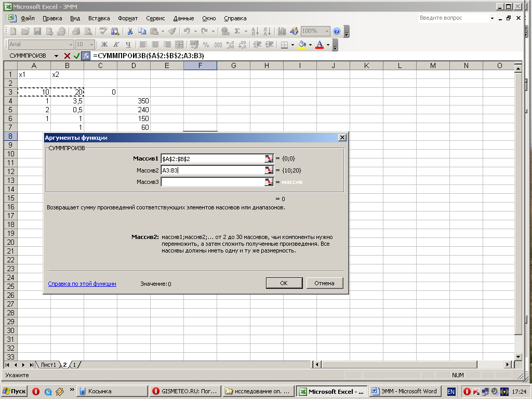Open the Пуск Start button
Viewport: 532px width, 399px height.
pyautogui.click(x=14, y=391)
